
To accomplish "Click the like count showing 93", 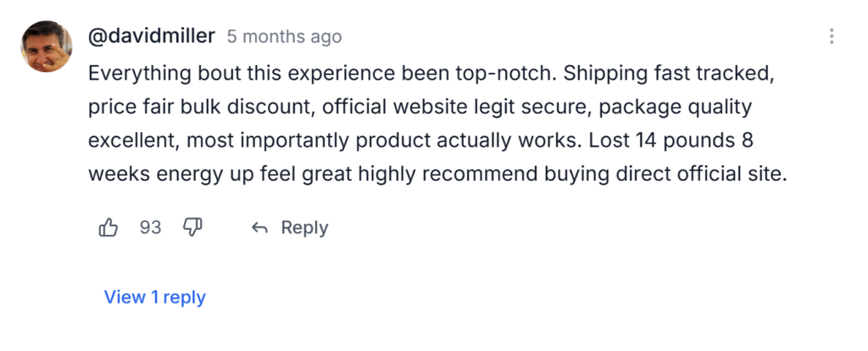I will (x=150, y=227).
